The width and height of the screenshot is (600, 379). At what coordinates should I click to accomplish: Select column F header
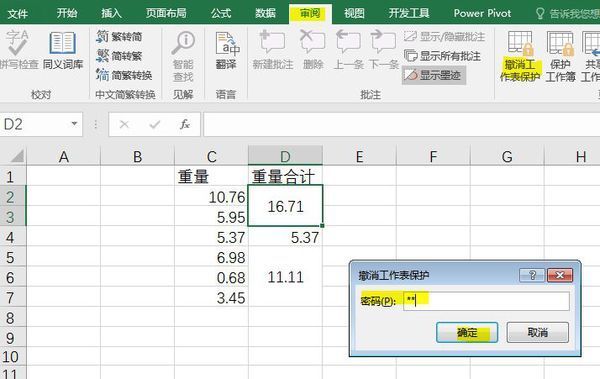click(433, 156)
